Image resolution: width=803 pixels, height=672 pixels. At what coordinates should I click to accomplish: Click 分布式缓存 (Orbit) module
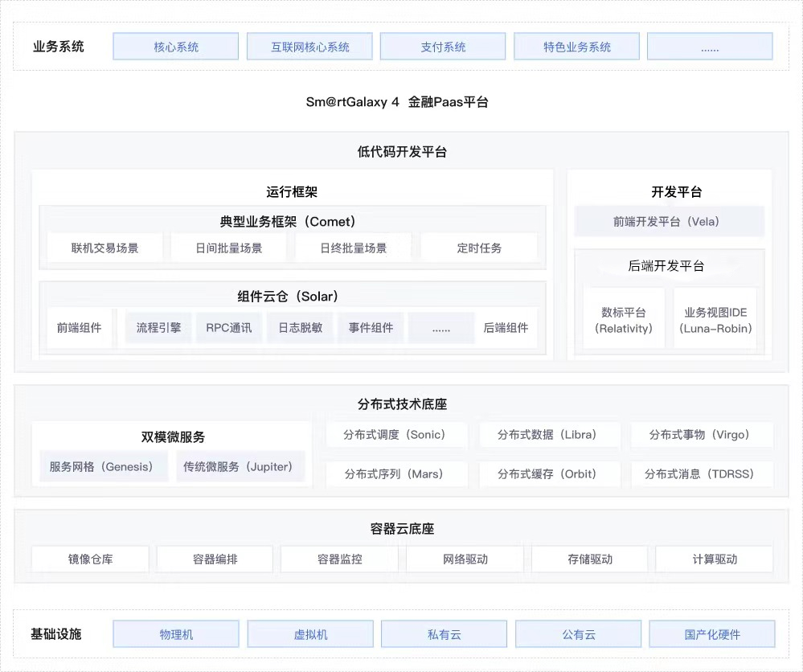(550, 474)
